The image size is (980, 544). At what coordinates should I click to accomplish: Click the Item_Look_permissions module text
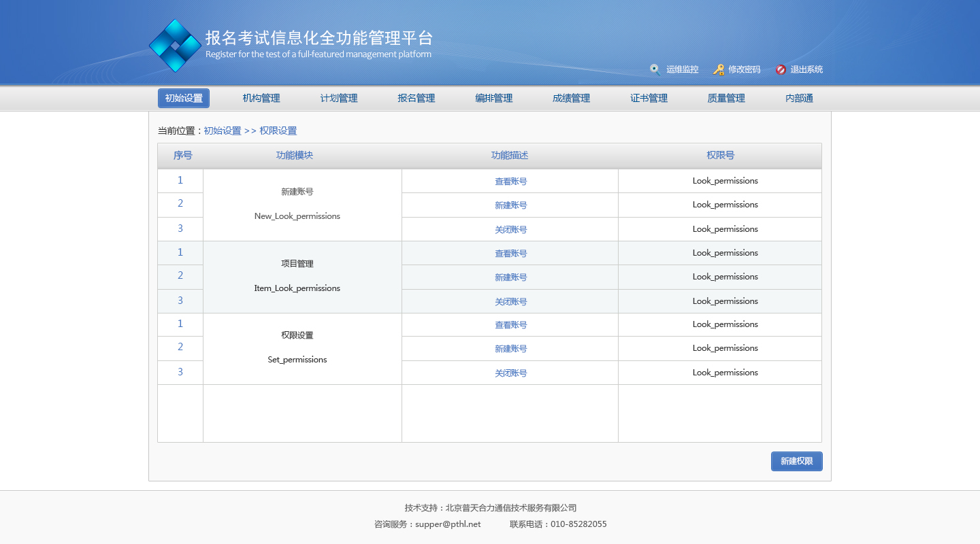[x=297, y=288]
